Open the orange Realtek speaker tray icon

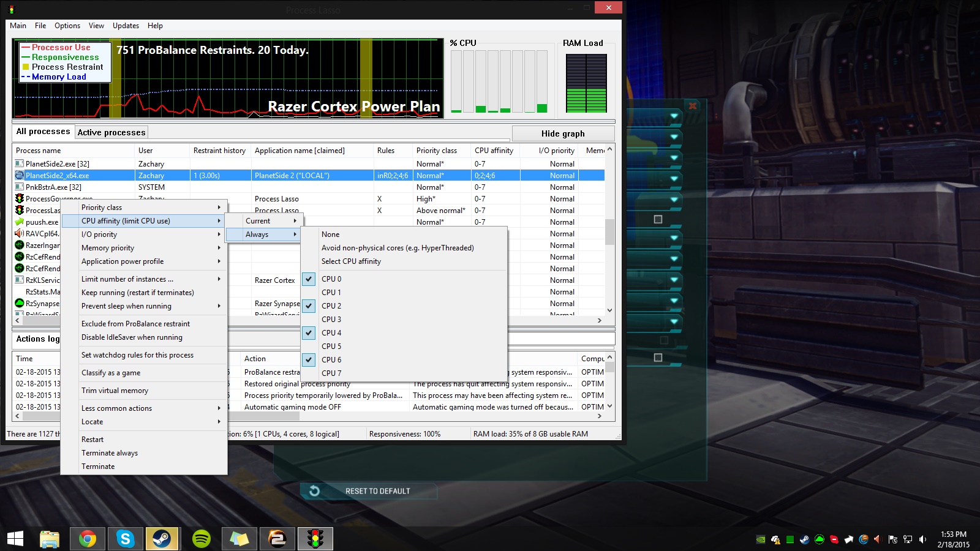(x=877, y=539)
